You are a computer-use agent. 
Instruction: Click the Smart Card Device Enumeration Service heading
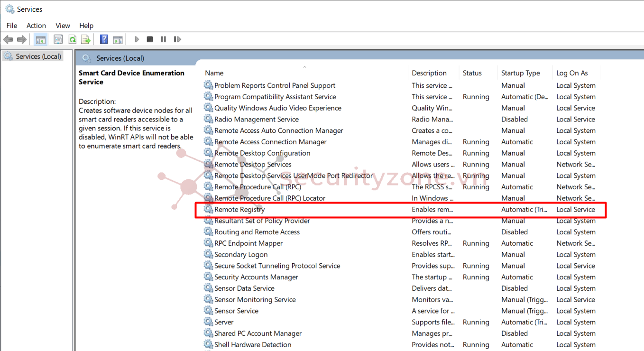[131, 77]
